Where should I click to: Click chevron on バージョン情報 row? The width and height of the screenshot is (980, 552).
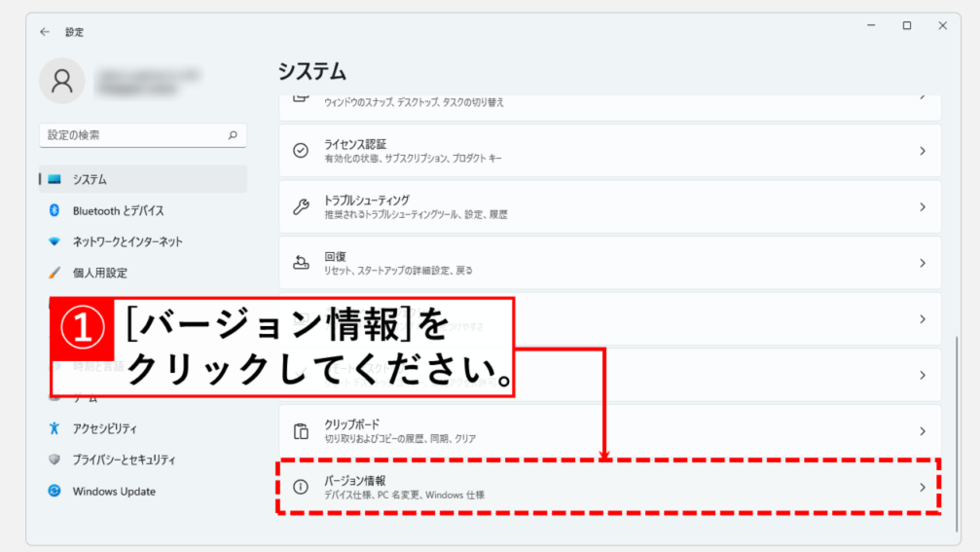(x=923, y=487)
